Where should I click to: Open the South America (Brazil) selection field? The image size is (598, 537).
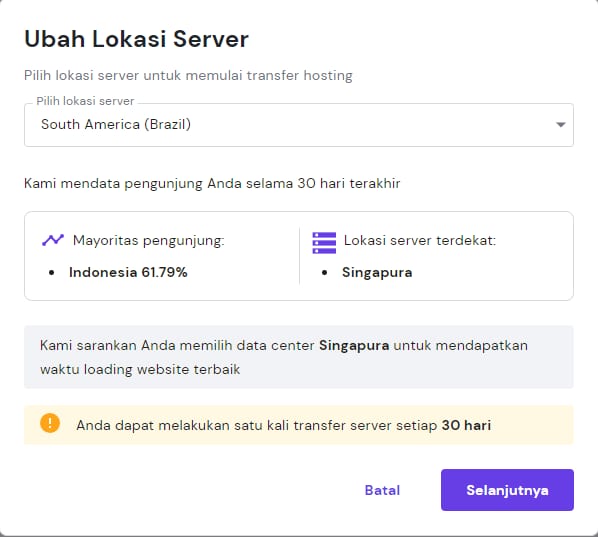coord(299,125)
